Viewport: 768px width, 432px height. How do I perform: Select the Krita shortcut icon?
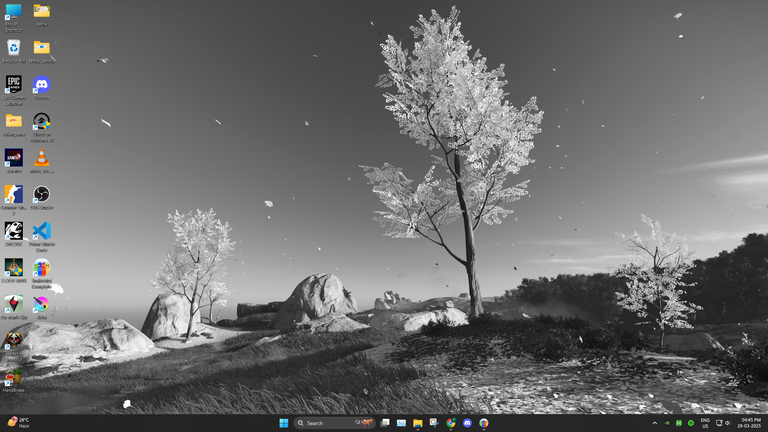coord(42,304)
